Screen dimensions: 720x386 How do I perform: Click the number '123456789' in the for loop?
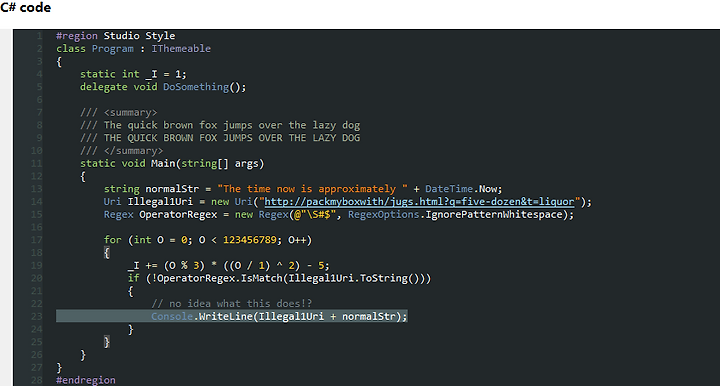(250, 240)
